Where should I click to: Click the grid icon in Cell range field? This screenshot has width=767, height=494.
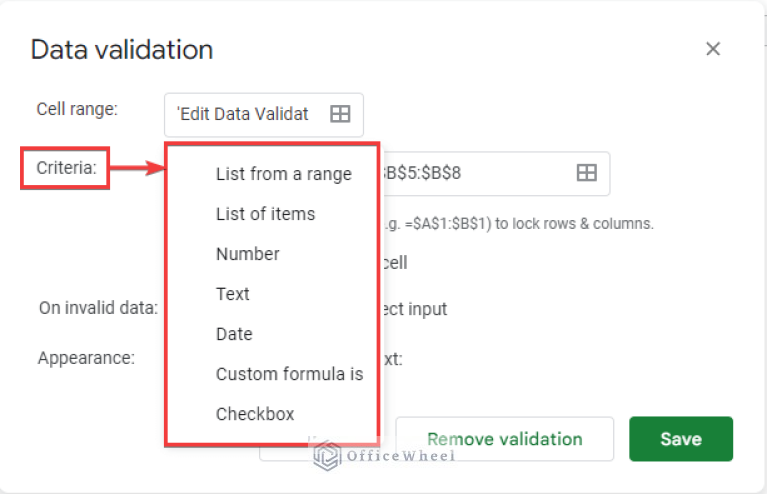click(340, 114)
